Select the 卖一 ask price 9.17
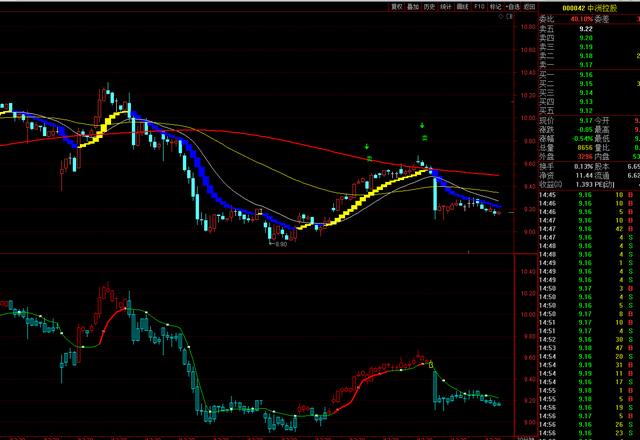The image size is (640, 440). (586, 65)
